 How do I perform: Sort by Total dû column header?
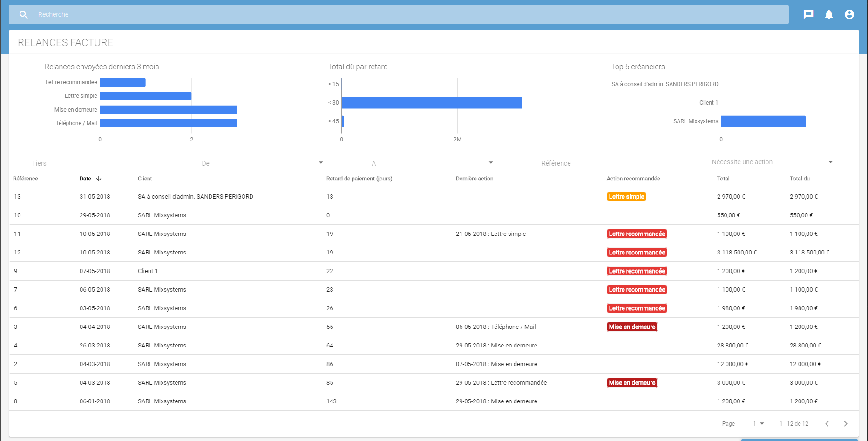[x=800, y=179]
